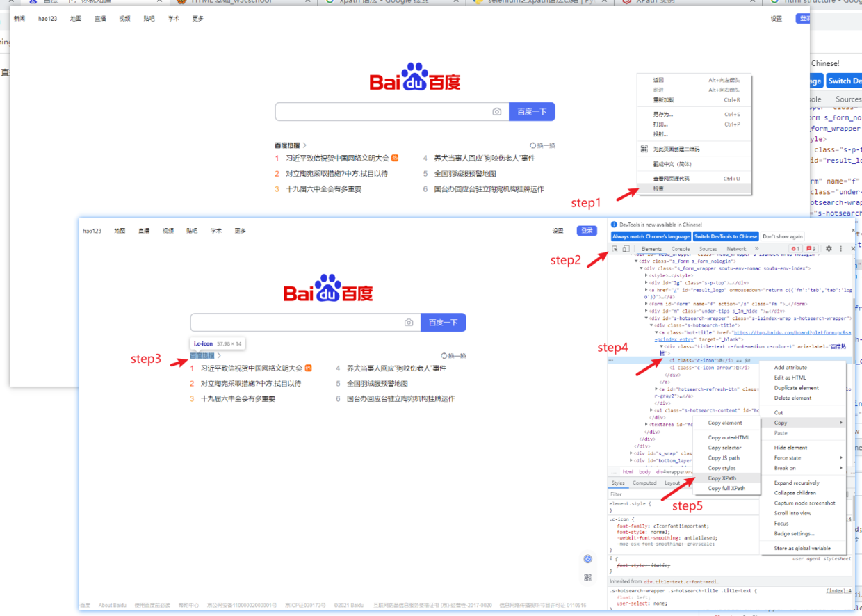862x616 pixels.
Task: Click the DevTools inspect element picker icon
Action: [615, 249]
